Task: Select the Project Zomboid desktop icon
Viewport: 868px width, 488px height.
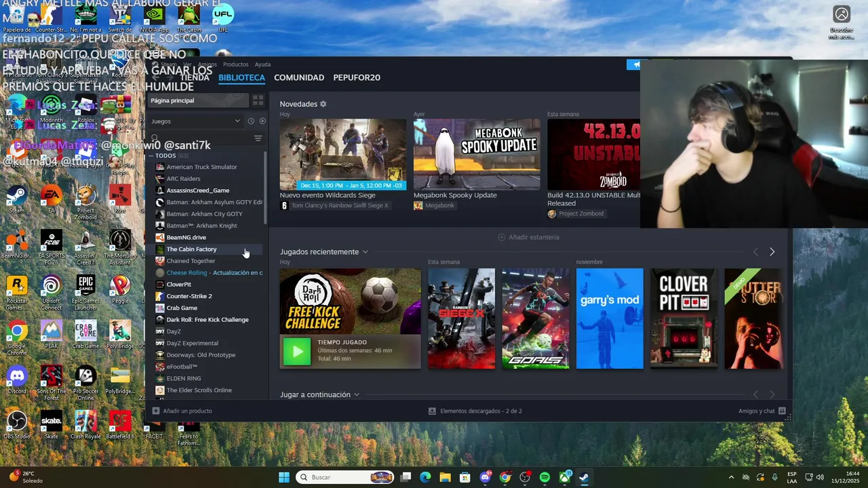Action: click(85, 202)
